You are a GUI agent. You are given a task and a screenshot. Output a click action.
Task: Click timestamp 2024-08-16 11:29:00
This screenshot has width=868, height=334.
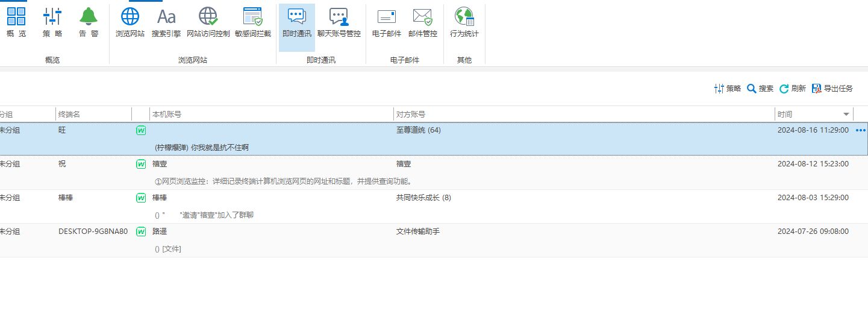point(813,130)
